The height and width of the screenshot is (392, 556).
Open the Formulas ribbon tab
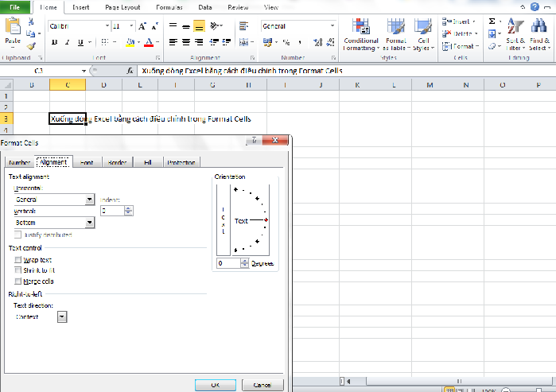coord(169,7)
